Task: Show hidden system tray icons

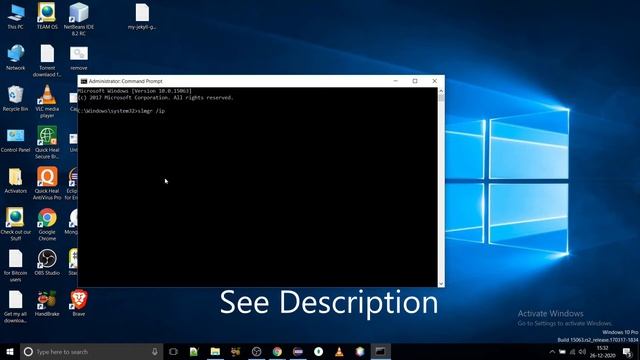Action: point(552,352)
